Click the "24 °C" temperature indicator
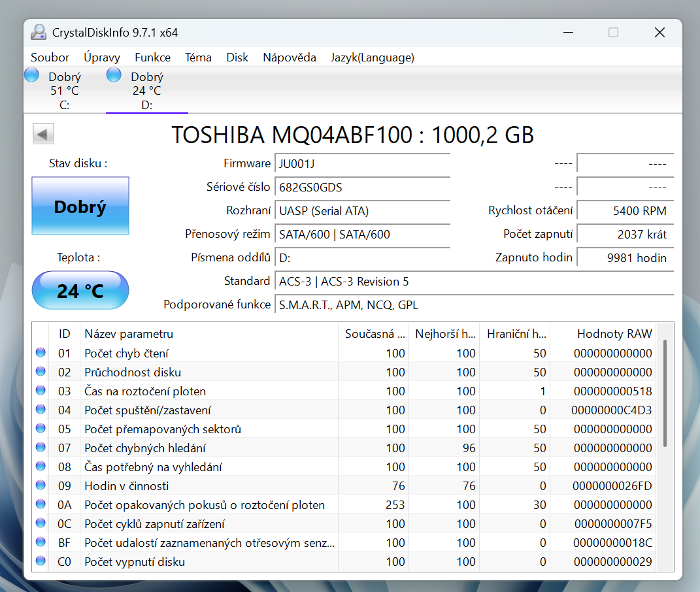The image size is (700, 592). pos(80,289)
